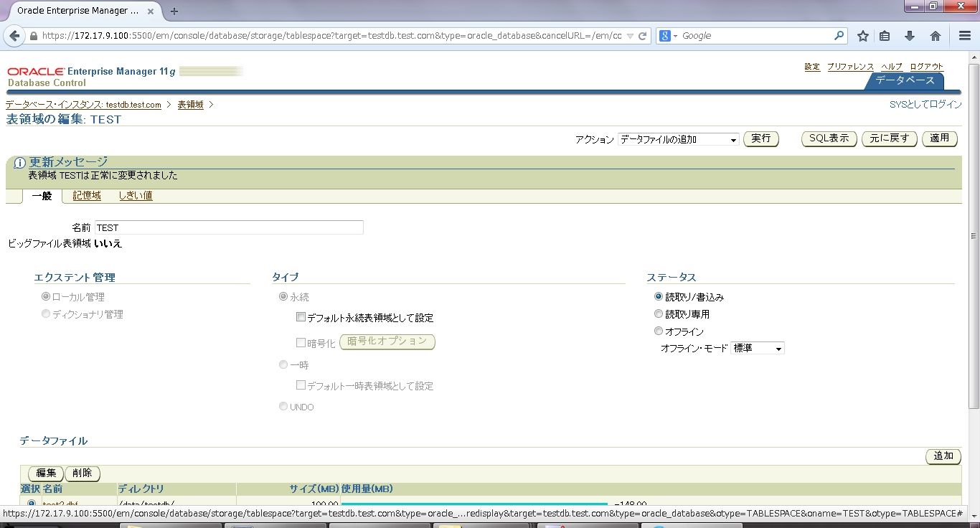
Task: Click the 追加 datafile button
Action: (943, 456)
